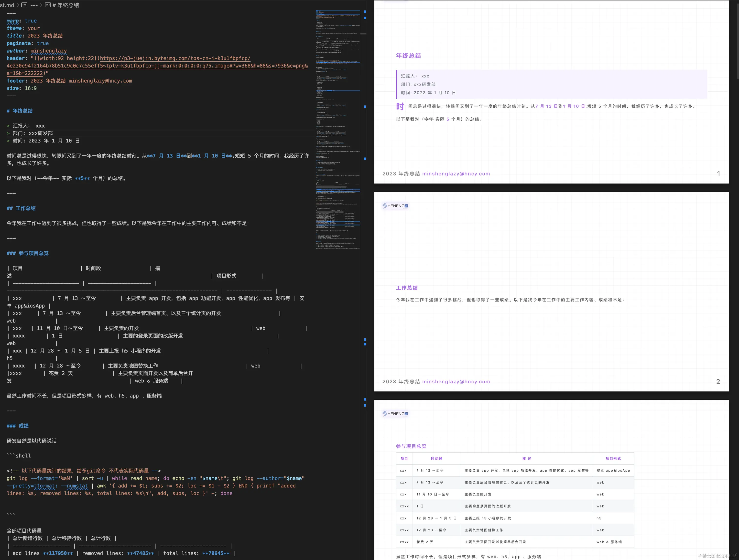Screen dimensions: 739x560
Task: Click the HENENG logo on slide 2
Action: (395, 206)
